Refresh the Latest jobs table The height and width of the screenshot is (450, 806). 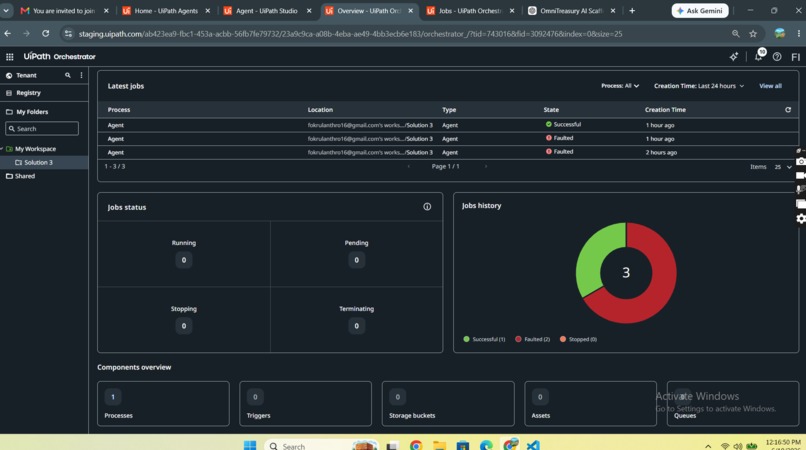787,110
